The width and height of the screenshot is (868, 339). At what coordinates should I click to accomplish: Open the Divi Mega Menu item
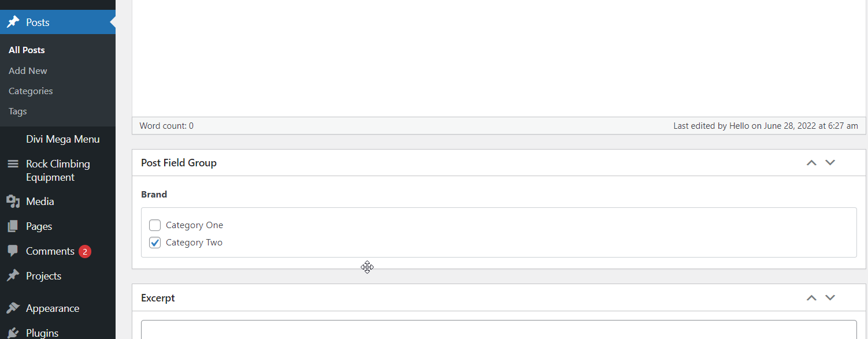(x=62, y=139)
